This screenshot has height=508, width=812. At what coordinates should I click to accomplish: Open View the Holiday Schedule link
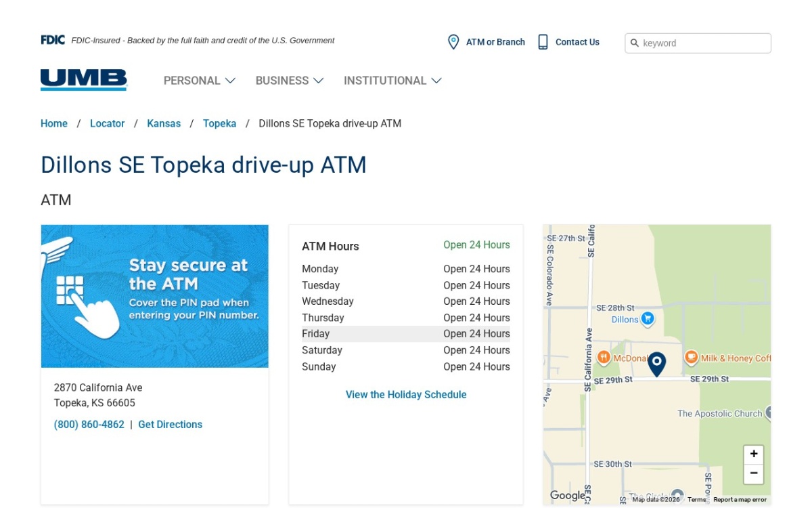(x=406, y=395)
